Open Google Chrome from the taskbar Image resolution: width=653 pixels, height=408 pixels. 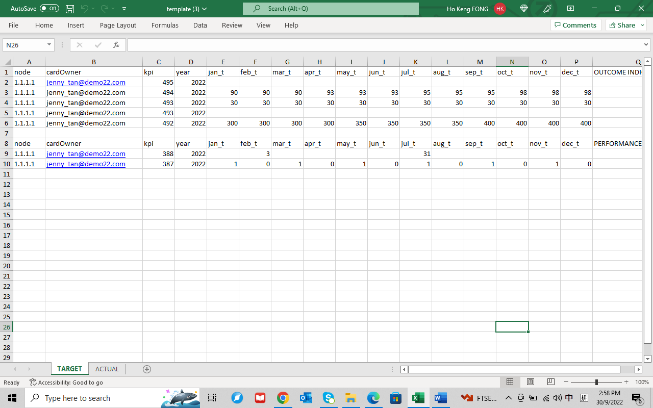point(283,397)
